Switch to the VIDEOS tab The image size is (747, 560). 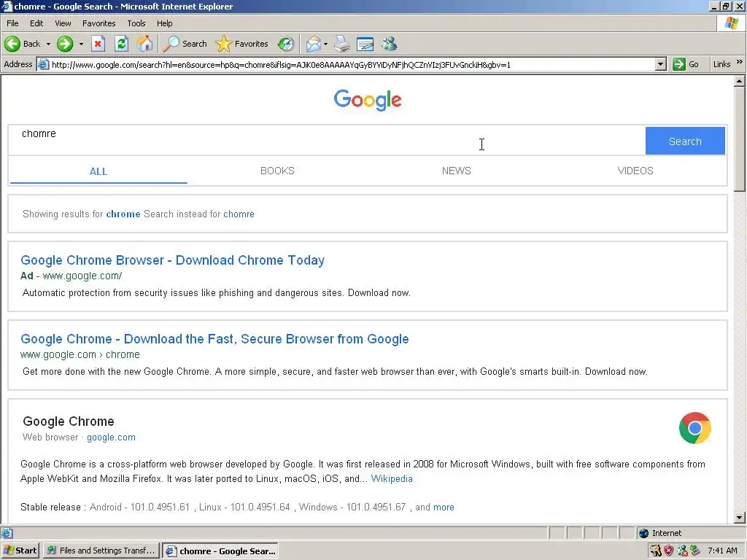[635, 171]
